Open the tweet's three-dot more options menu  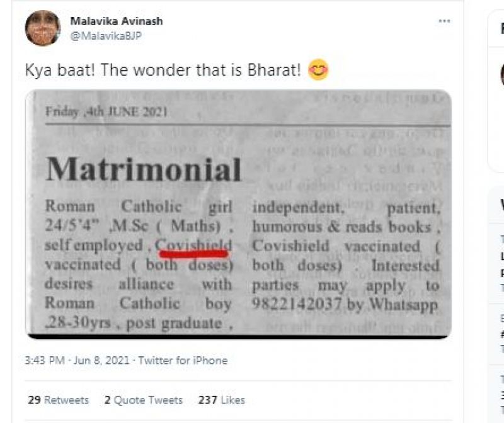pyautogui.click(x=444, y=21)
